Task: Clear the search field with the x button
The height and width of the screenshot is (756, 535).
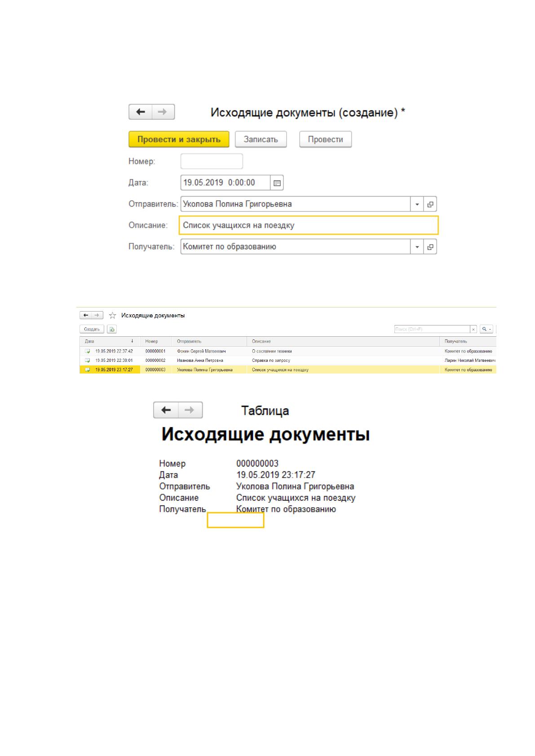Action: (473, 329)
